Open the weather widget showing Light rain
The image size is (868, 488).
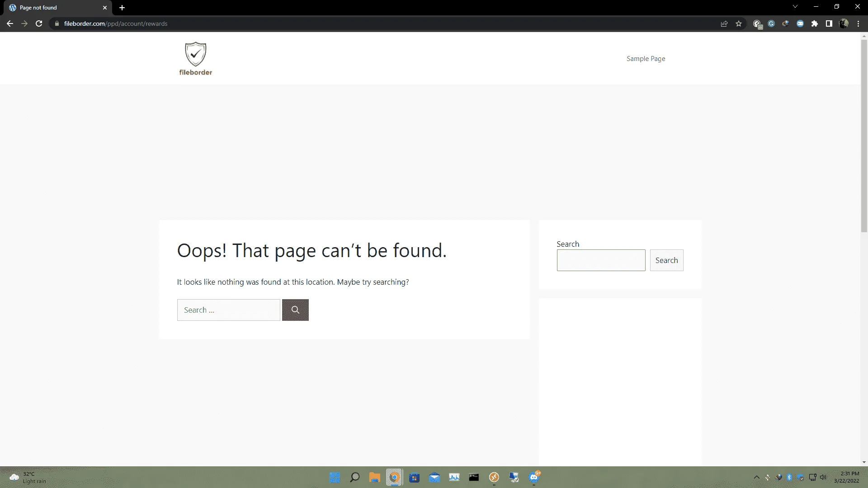27,477
